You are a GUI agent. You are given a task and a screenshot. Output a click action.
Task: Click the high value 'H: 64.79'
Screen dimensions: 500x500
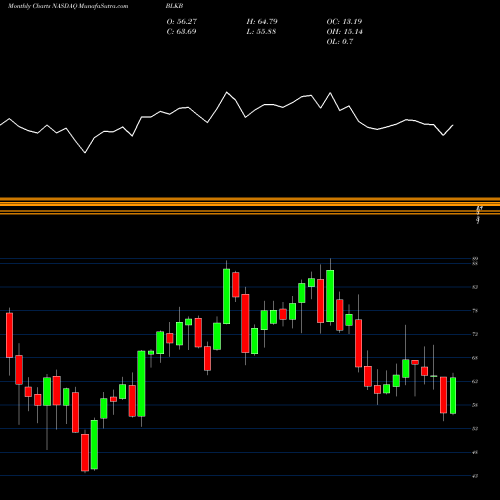(x=262, y=22)
